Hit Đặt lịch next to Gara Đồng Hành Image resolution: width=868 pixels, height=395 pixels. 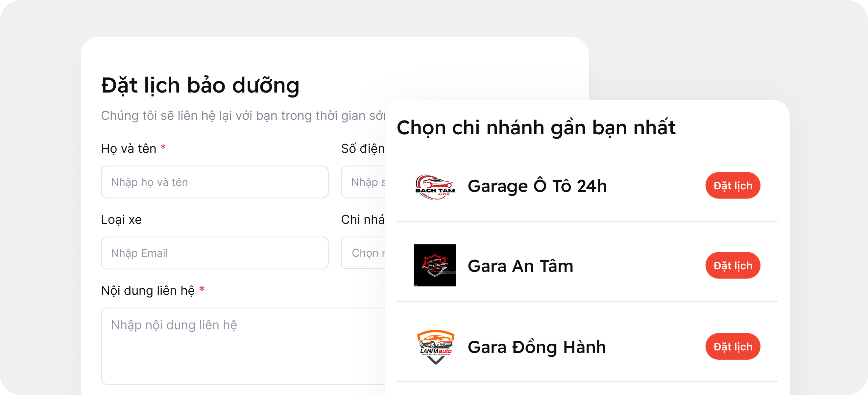pos(733,346)
